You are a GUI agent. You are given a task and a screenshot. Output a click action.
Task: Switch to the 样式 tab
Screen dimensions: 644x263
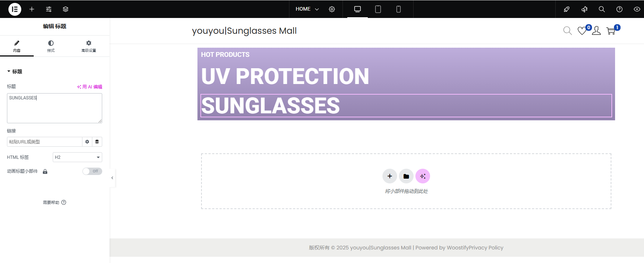coord(51,46)
